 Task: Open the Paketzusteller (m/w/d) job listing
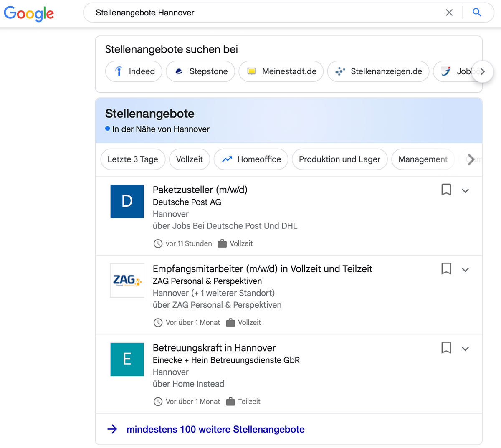click(200, 190)
